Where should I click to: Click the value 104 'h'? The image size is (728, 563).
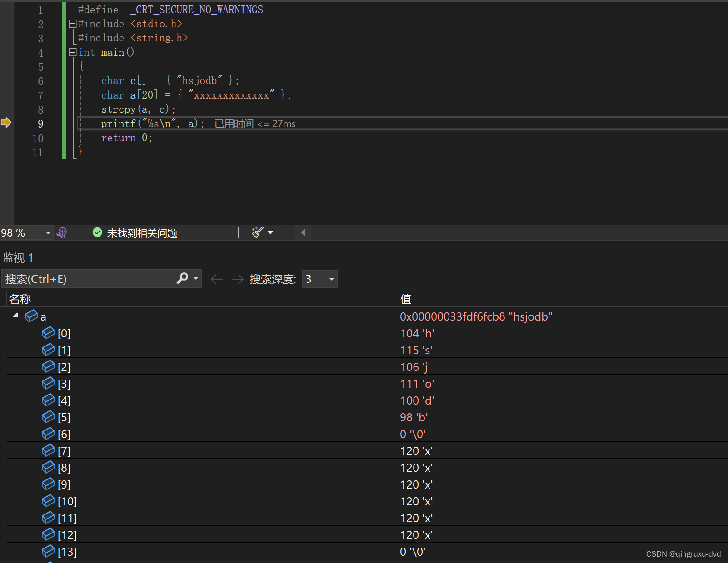click(417, 333)
